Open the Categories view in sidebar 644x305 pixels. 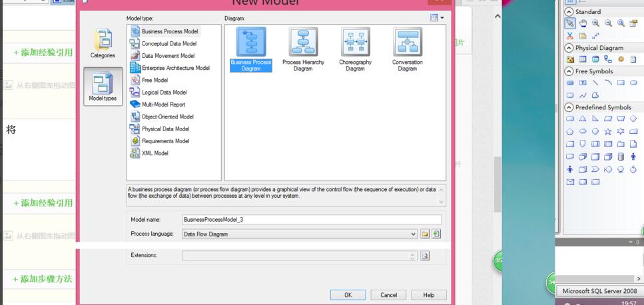[x=103, y=44]
